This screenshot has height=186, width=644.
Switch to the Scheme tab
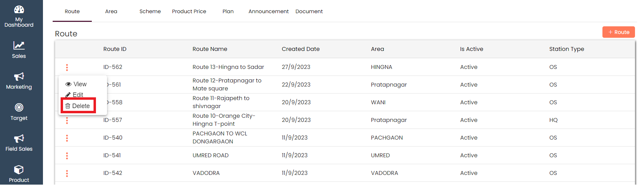click(150, 11)
